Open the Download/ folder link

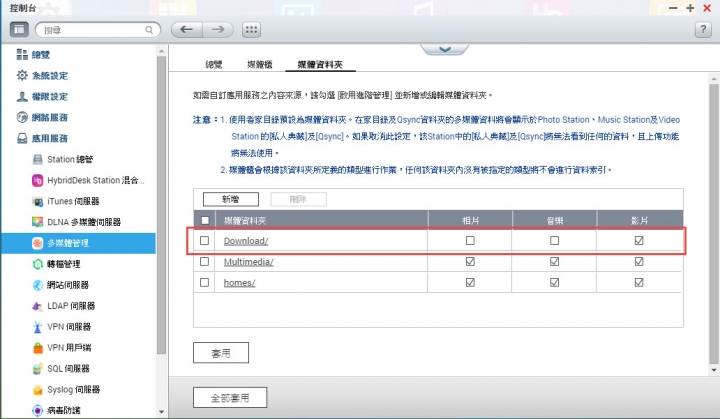[x=246, y=241]
